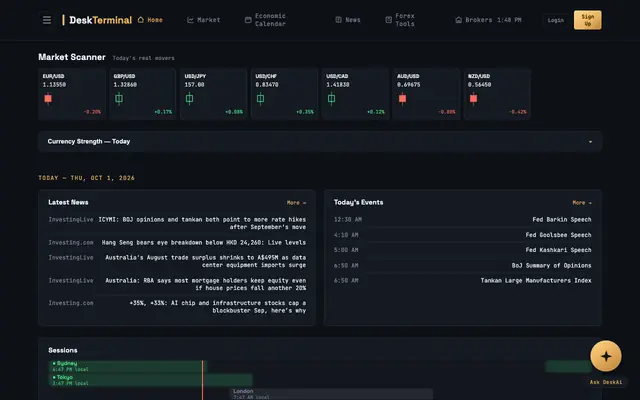The width and height of the screenshot is (640, 400).
Task: Click the USD/CAD price 1.41830
Action: point(338,84)
